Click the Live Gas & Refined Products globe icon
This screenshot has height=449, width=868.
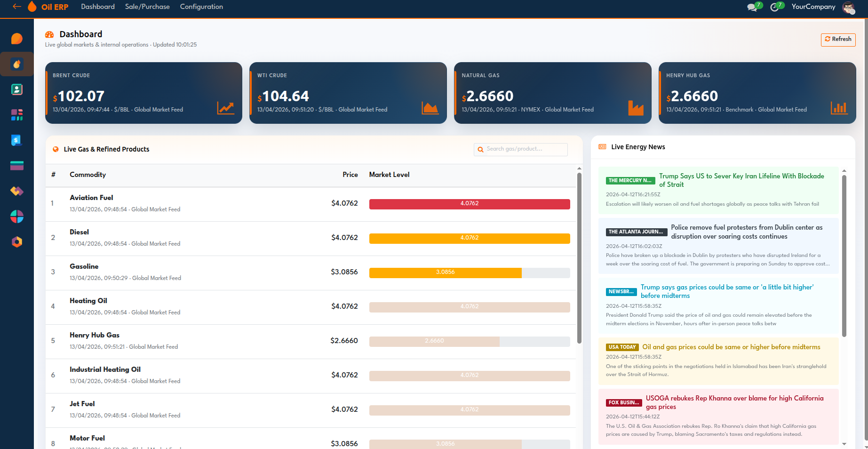[x=56, y=149]
